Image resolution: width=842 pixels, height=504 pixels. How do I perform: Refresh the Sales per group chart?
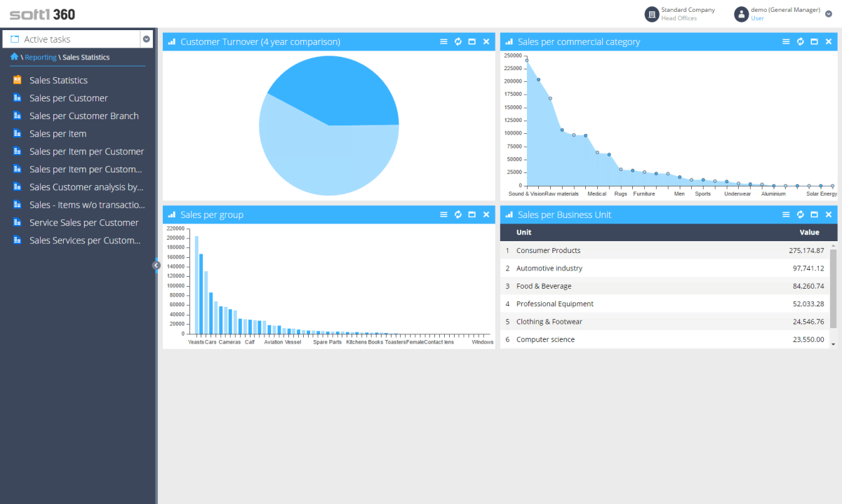pos(457,214)
